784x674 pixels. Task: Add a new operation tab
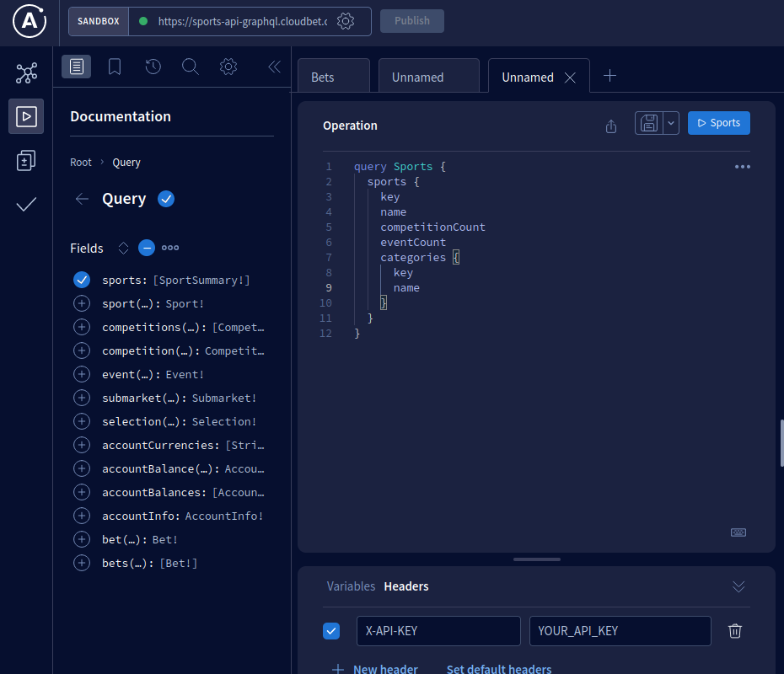(609, 76)
